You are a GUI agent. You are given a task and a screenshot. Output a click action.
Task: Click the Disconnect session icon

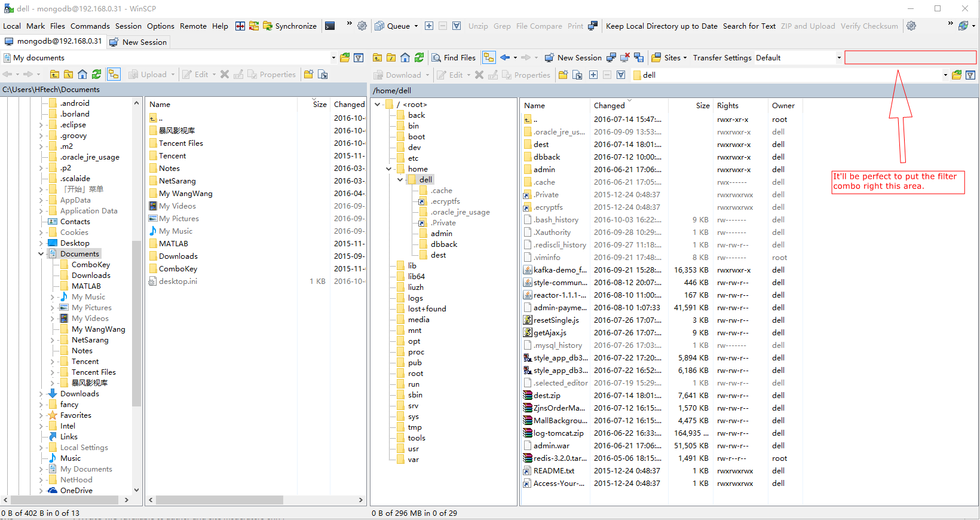click(625, 57)
